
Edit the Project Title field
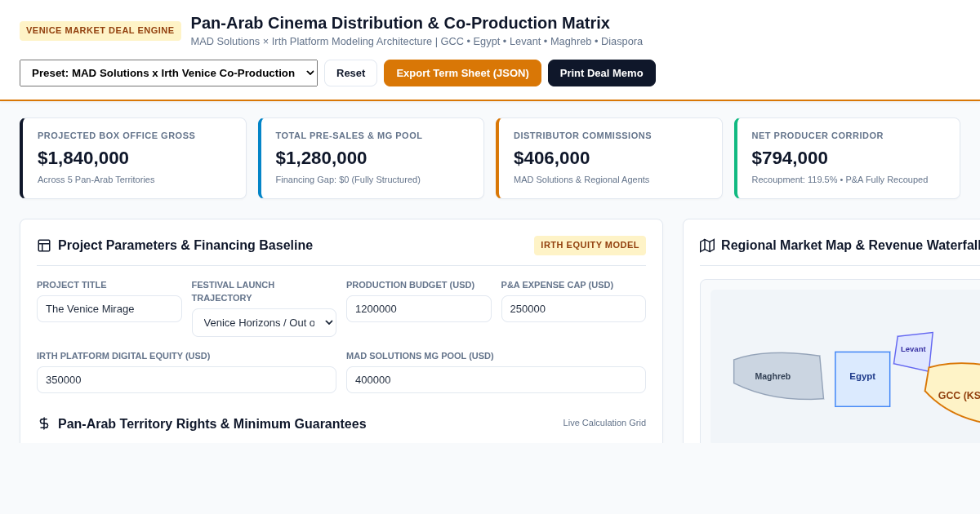click(109, 308)
